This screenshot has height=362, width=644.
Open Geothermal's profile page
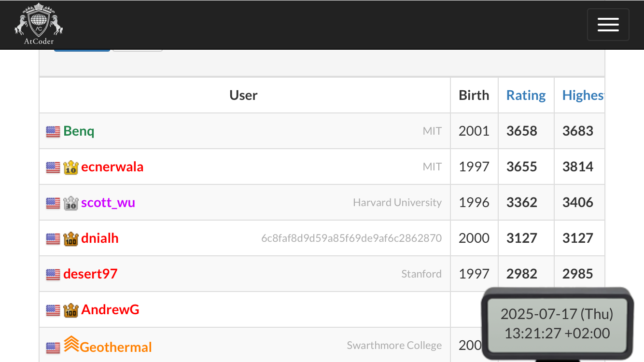pos(116,347)
